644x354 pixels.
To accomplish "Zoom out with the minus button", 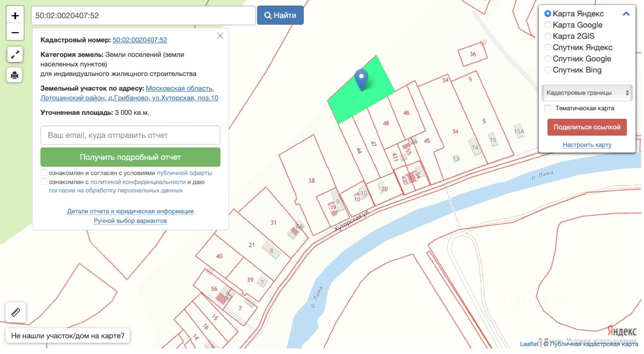I will tap(15, 33).
